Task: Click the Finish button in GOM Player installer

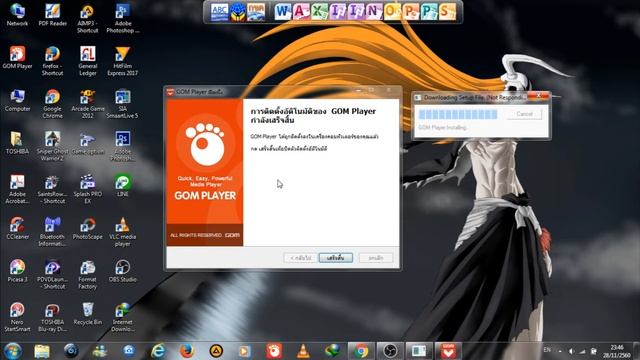Action: coord(336,258)
